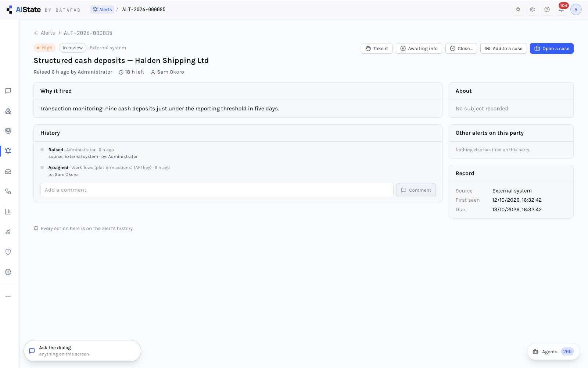
Task: Open the settings gear in the header
Action: tap(532, 10)
